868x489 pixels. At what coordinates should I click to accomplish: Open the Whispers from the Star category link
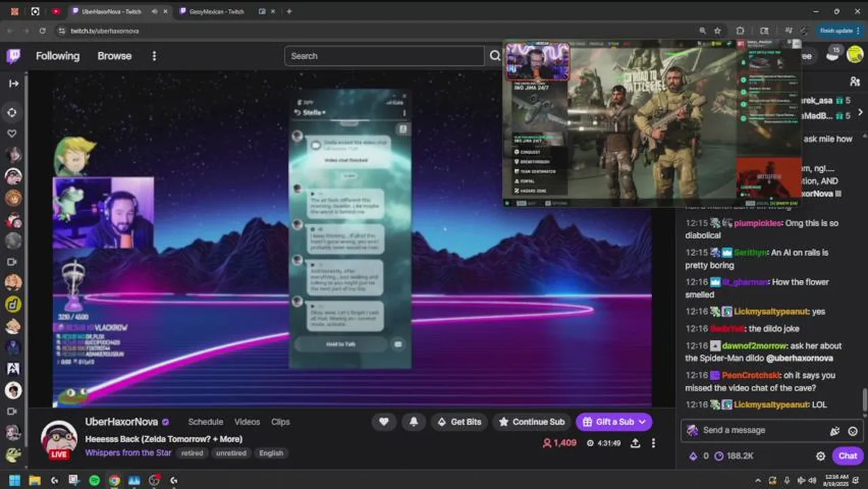[128, 452]
